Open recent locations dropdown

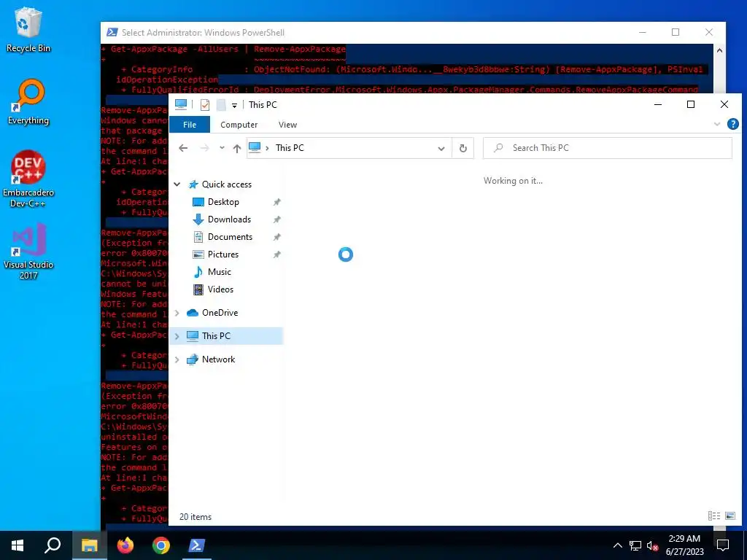tap(222, 148)
